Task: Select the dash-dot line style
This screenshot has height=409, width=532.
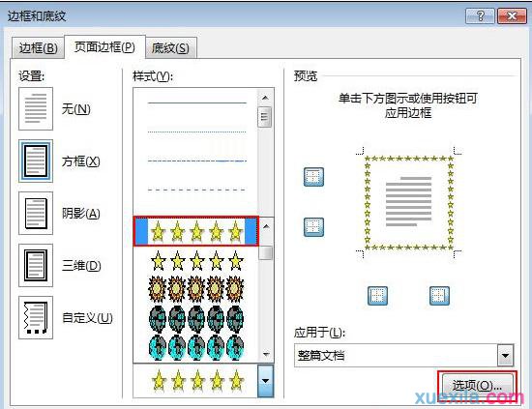Action: coord(196,161)
